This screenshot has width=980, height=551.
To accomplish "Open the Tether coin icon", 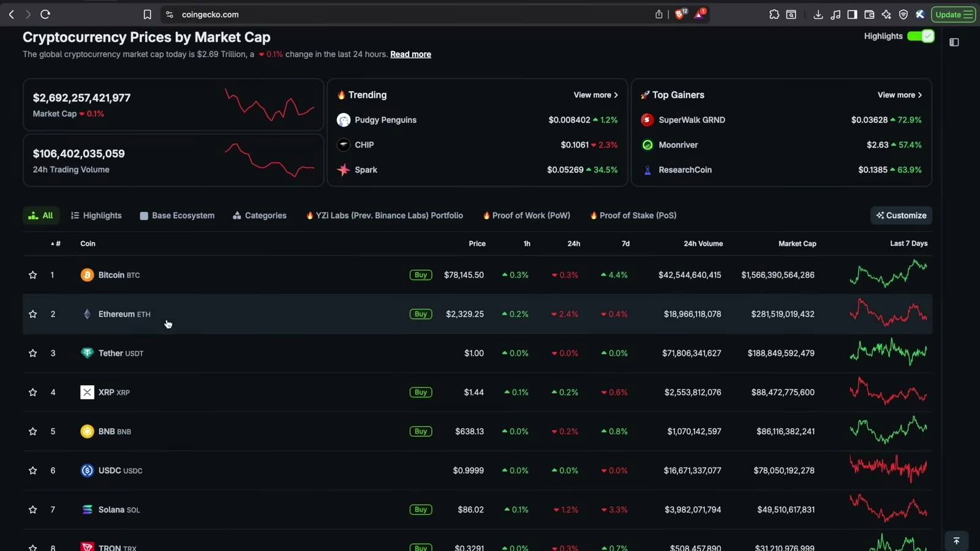I will 87,354.
